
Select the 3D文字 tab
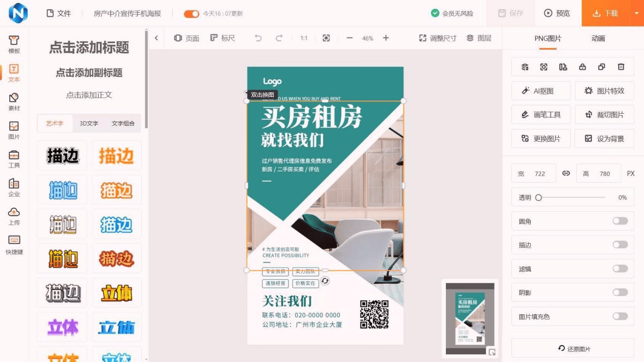point(89,123)
